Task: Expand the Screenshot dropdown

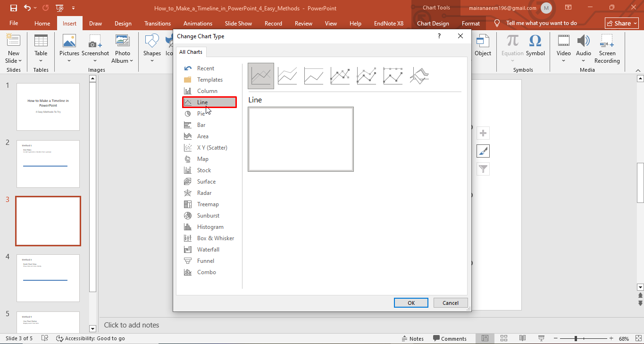Action: 95,60
